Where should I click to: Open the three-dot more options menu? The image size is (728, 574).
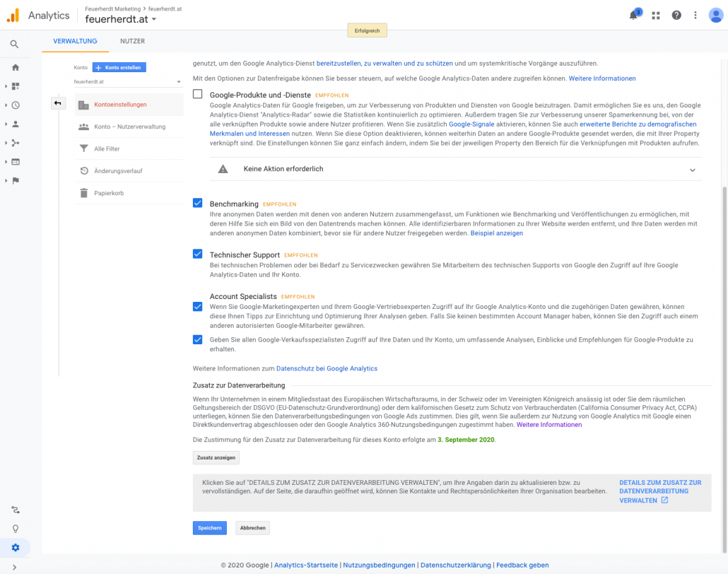pyautogui.click(x=695, y=16)
